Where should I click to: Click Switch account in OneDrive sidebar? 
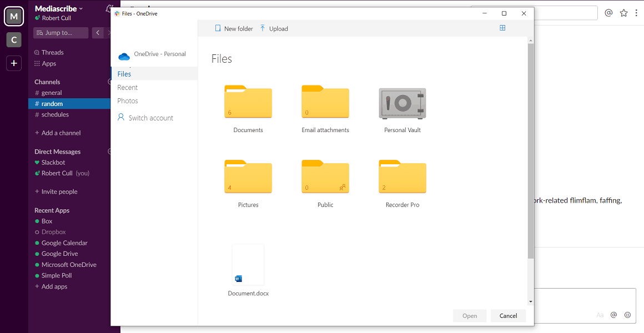(x=145, y=118)
